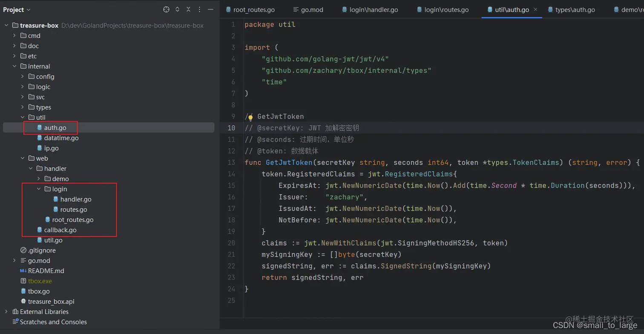Viewport: 644px width, 334px height.
Task: Select tbox.go file
Action: pos(39,291)
